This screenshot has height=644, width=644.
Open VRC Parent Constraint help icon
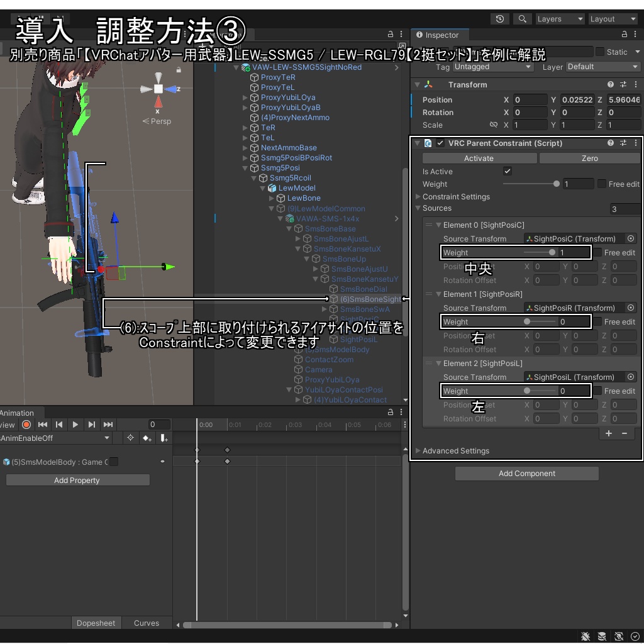click(x=610, y=143)
